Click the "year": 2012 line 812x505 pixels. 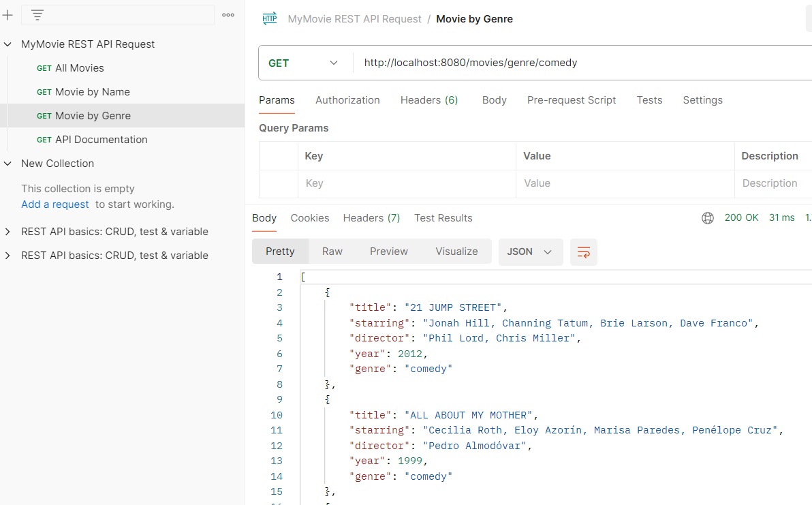pos(389,354)
